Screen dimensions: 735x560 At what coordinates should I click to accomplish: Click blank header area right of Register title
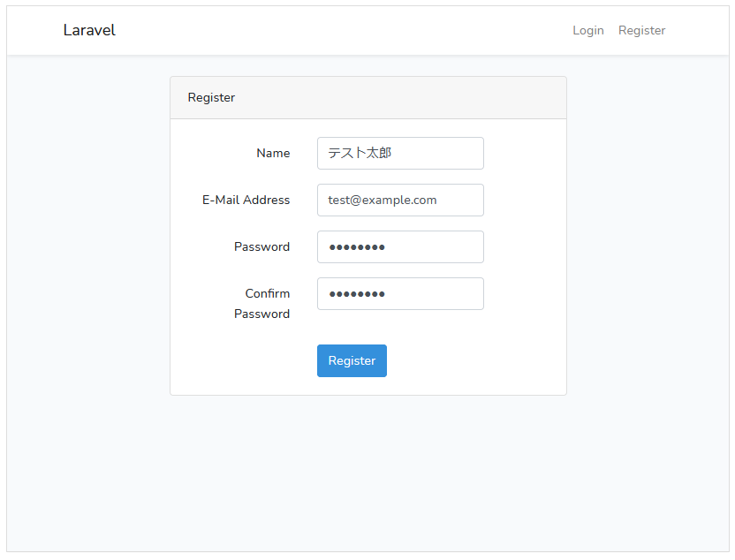pyautogui.click(x=398, y=97)
